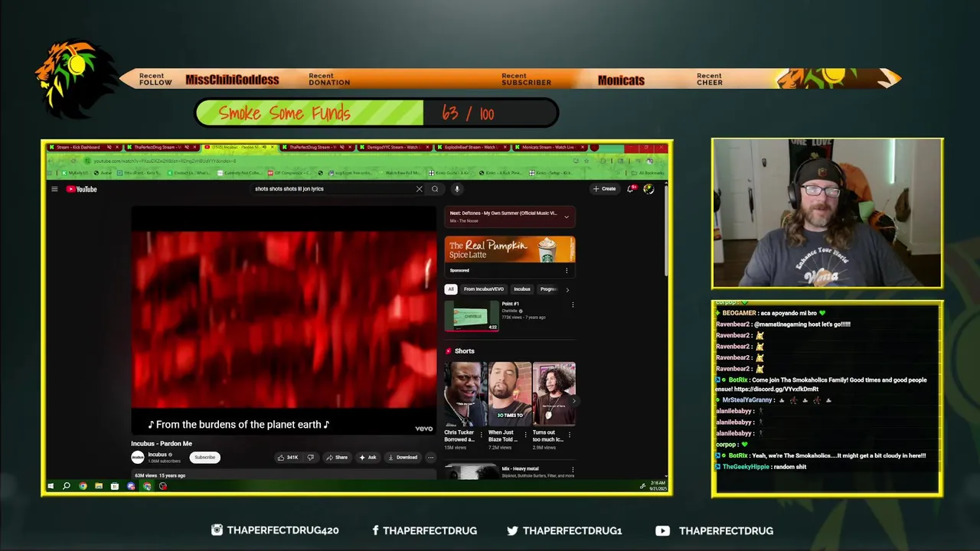Click the browser address bar URL
Viewport: 980px width, 551px height.
[165, 161]
